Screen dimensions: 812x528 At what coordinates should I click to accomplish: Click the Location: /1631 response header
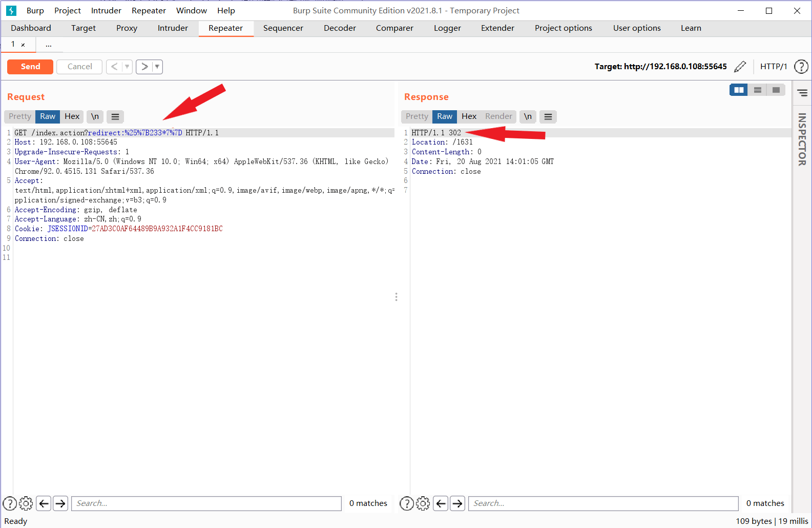(442, 143)
